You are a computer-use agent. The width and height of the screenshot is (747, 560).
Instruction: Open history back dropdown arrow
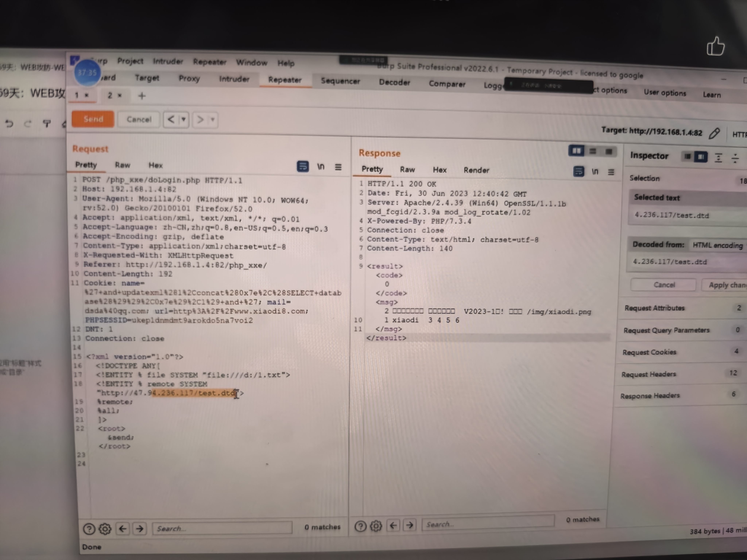pos(183,119)
